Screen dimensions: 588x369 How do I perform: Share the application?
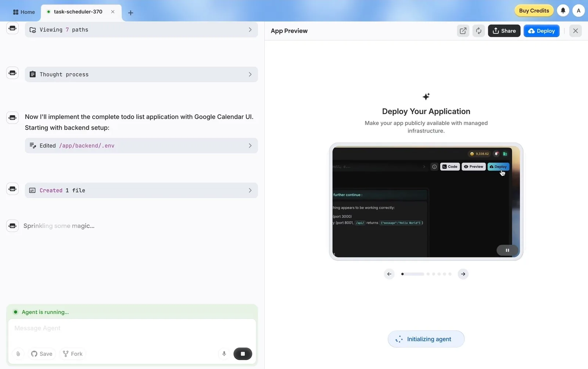pos(504,31)
